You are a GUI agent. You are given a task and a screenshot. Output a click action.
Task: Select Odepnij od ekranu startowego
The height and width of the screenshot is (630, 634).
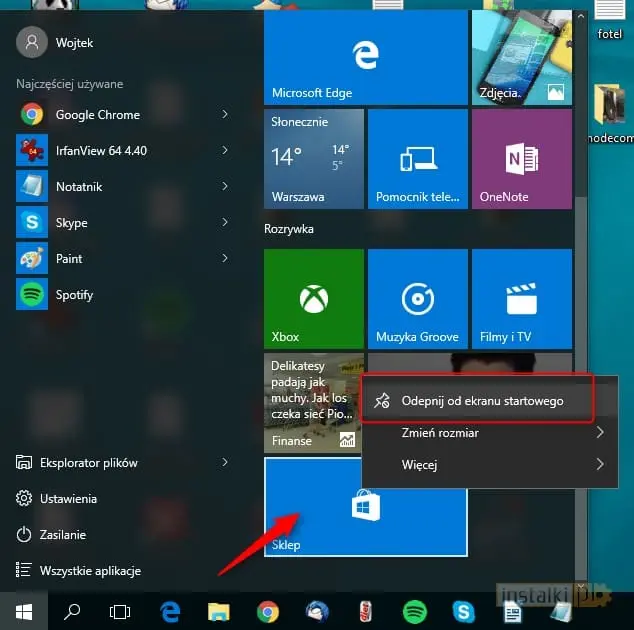(x=482, y=401)
